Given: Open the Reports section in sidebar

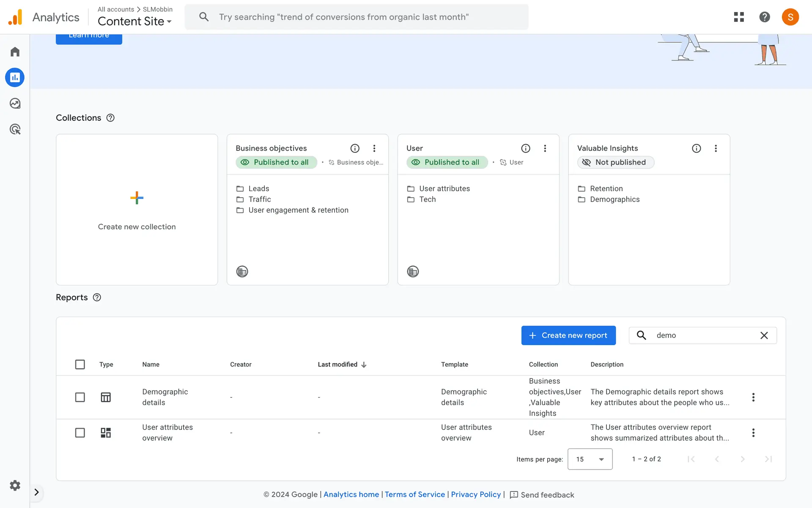Looking at the screenshot, I should [15, 77].
